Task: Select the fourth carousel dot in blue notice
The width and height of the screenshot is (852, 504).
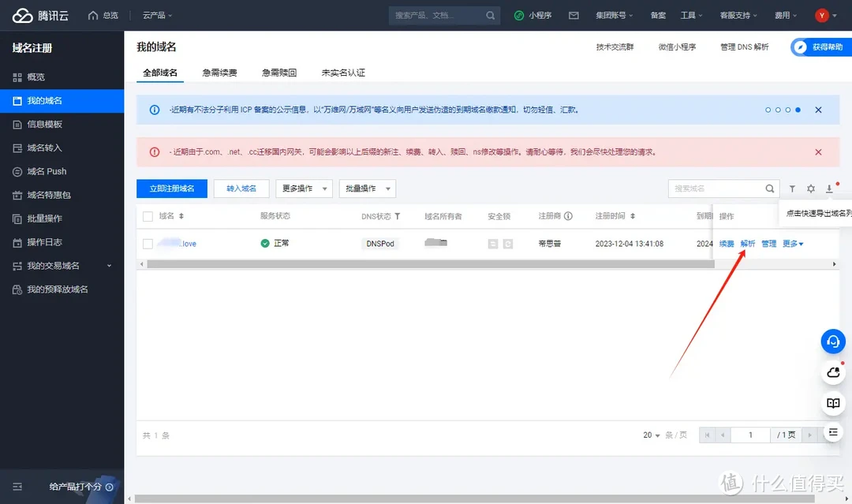Action: (x=798, y=110)
